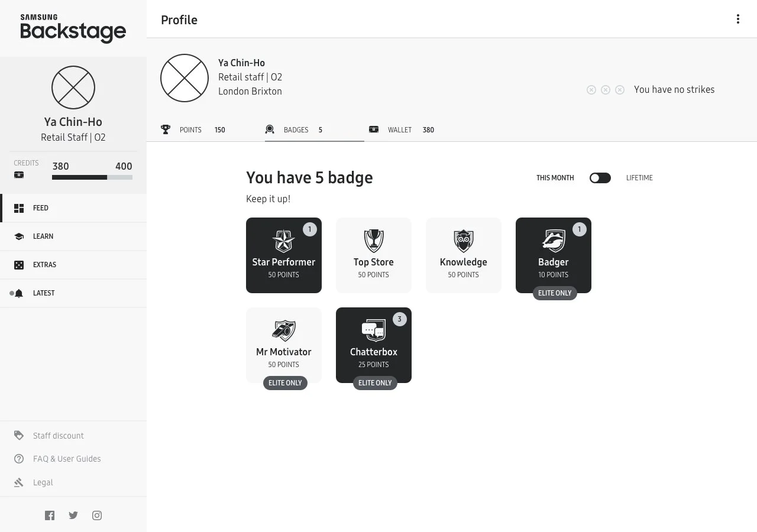The width and height of the screenshot is (757, 532).
Task: Click the Top Store trophy shield icon
Action: click(374, 241)
